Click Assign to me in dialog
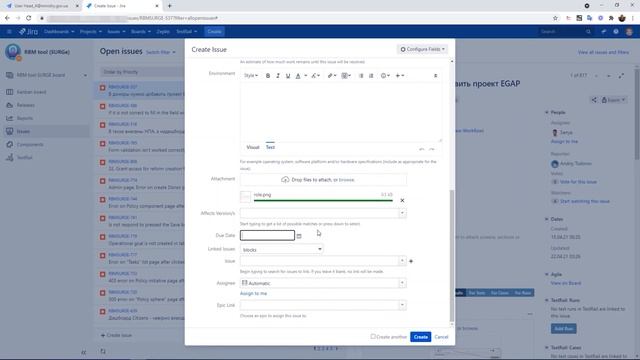The width and height of the screenshot is (640, 360). (x=253, y=293)
